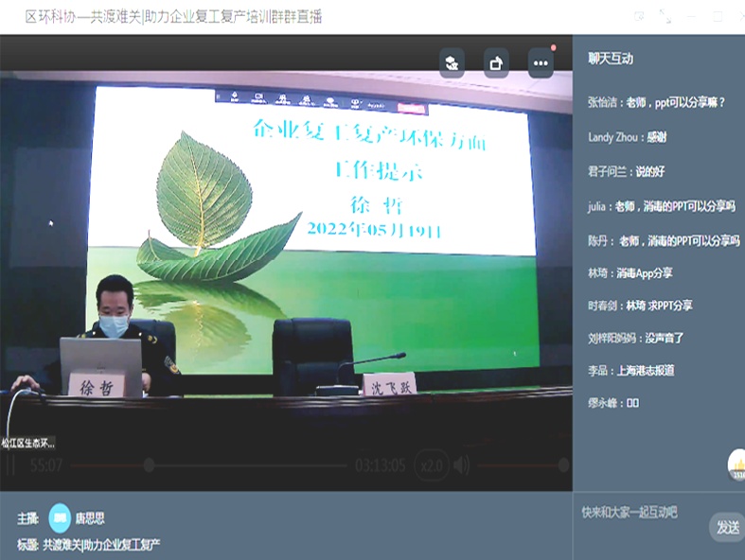Click the round floating badge at chat edge

(x=736, y=465)
